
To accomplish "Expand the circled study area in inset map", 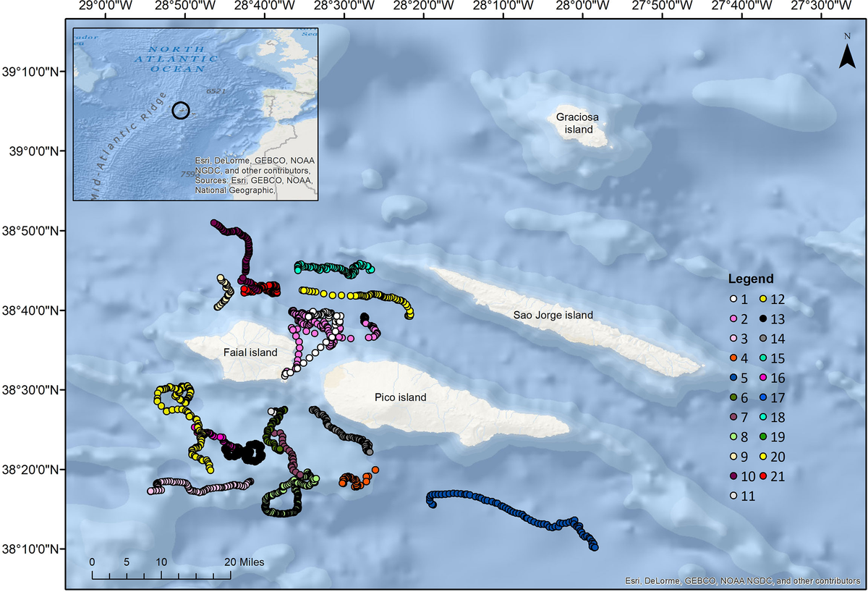I will click(181, 111).
